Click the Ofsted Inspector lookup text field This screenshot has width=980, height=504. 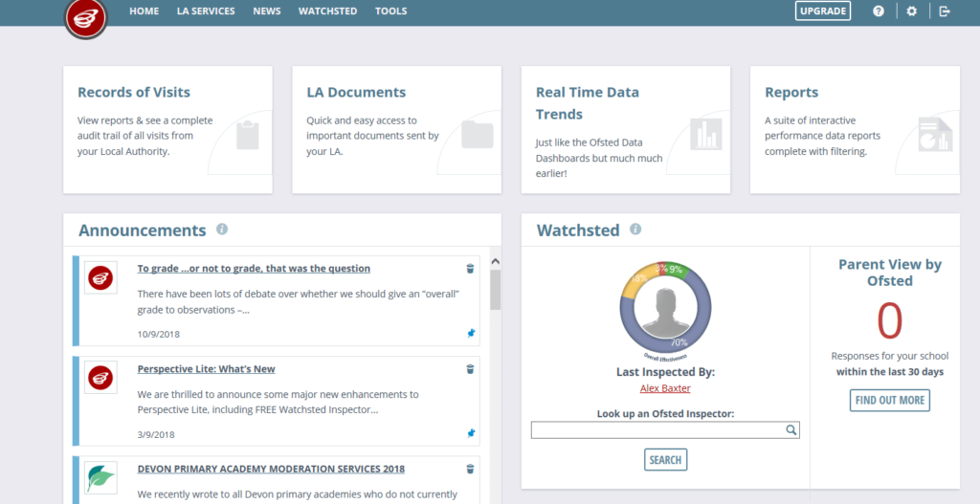coord(657,430)
